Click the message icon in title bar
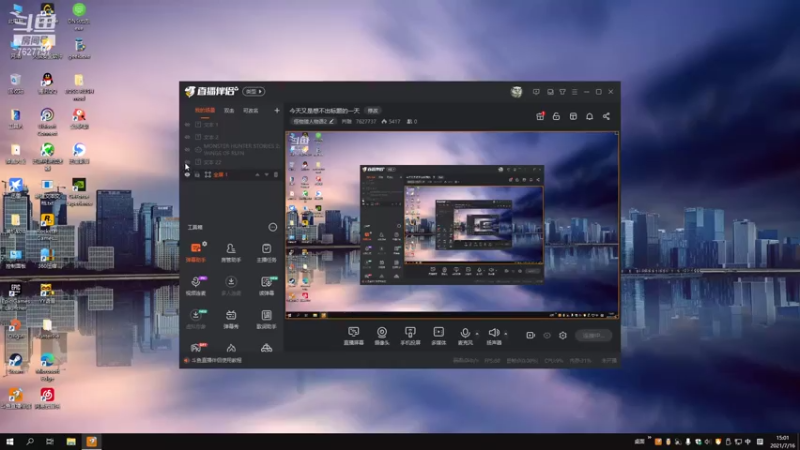The width and height of the screenshot is (800, 450). [x=536, y=92]
